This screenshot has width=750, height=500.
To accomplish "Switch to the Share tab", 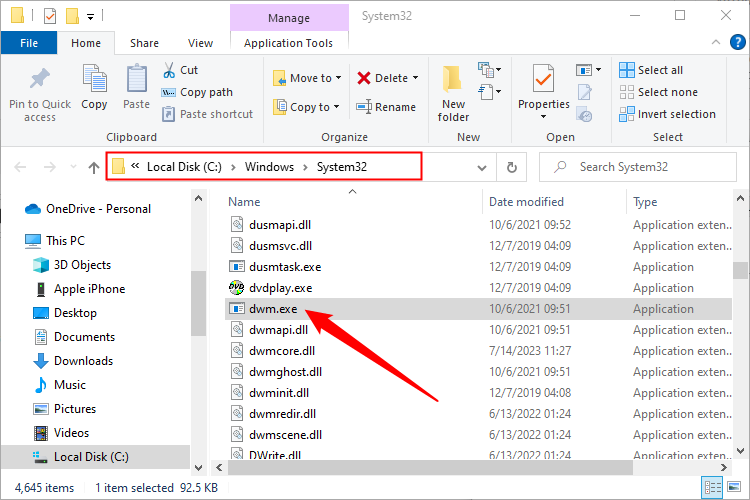I will [x=144, y=43].
